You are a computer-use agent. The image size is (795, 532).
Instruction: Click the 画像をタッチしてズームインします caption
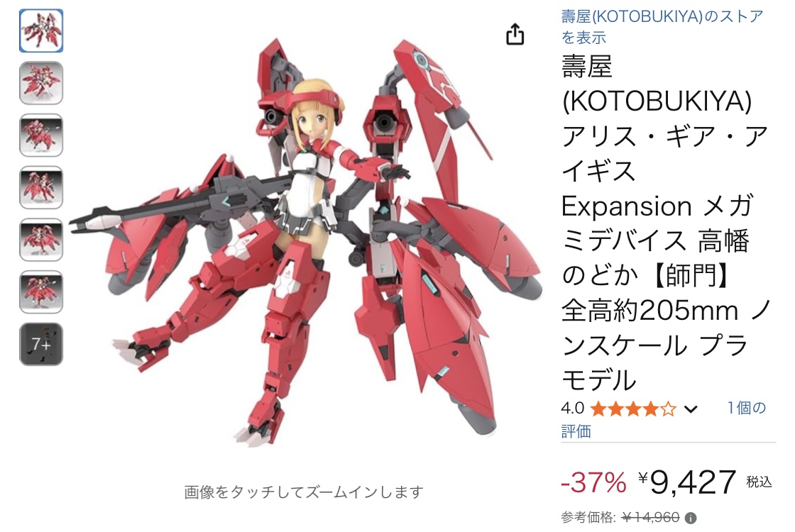point(303,492)
